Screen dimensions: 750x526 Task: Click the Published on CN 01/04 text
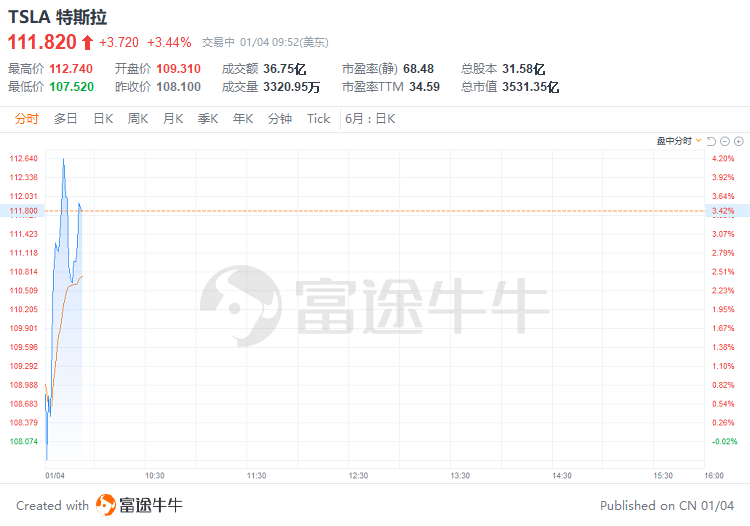[x=667, y=505]
